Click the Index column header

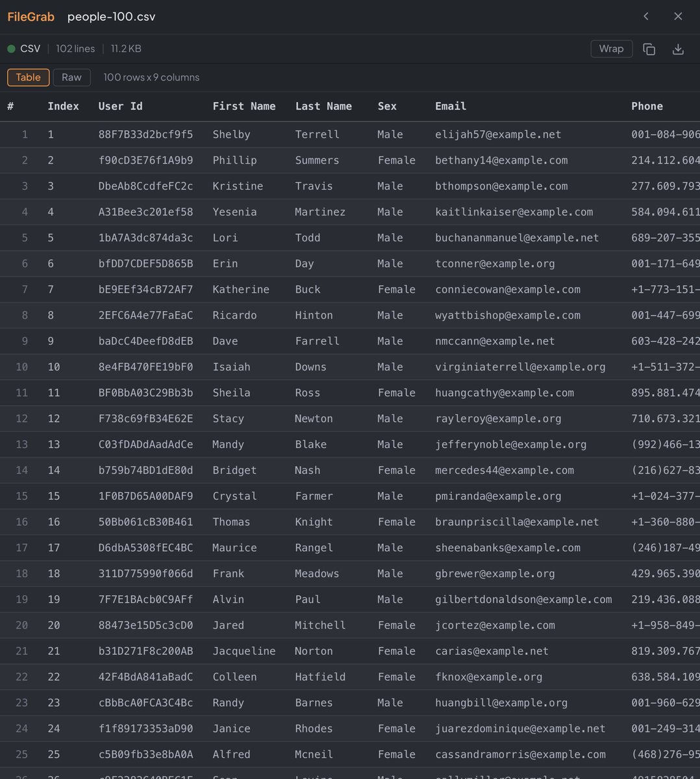tap(63, 106)
